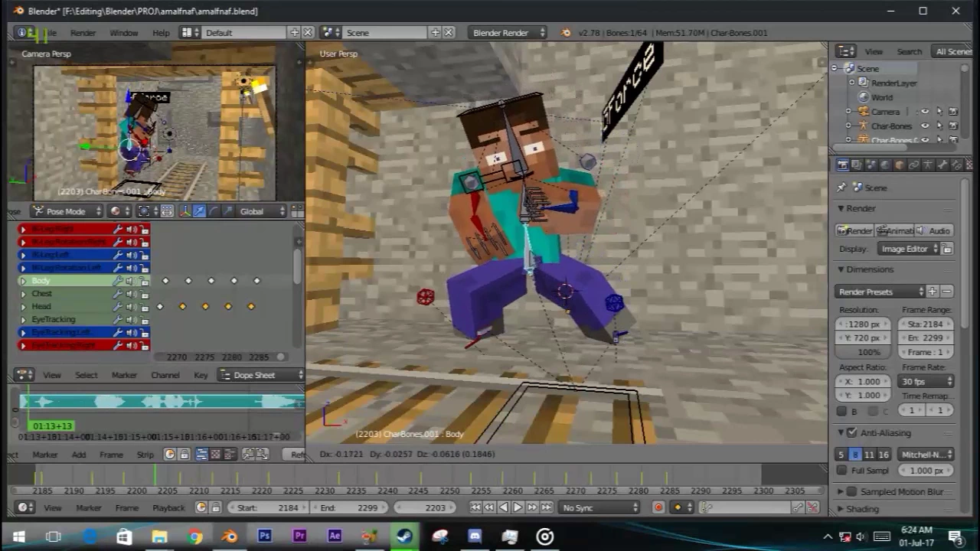980x551 pixels.
Task: Open the Strip menu in sequencer
Action: (145, 455)
